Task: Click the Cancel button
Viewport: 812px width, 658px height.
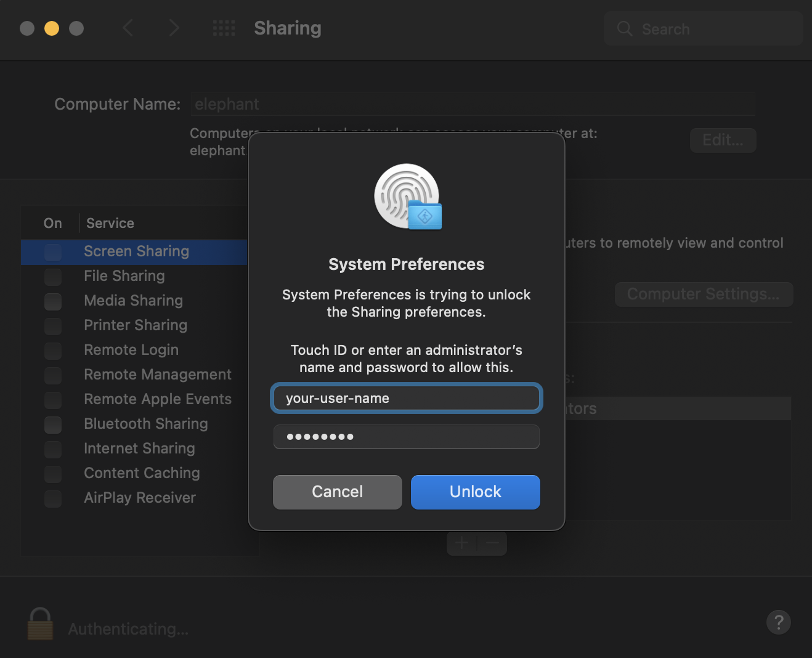Action: [x=337, y=492]
